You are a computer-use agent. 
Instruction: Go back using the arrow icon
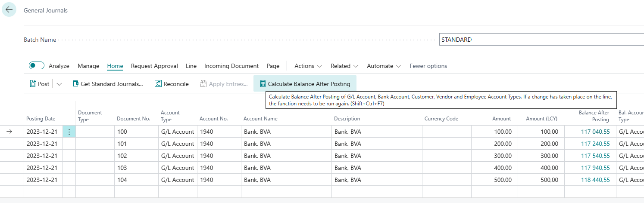pyautogui.click(x=9, y=9)
